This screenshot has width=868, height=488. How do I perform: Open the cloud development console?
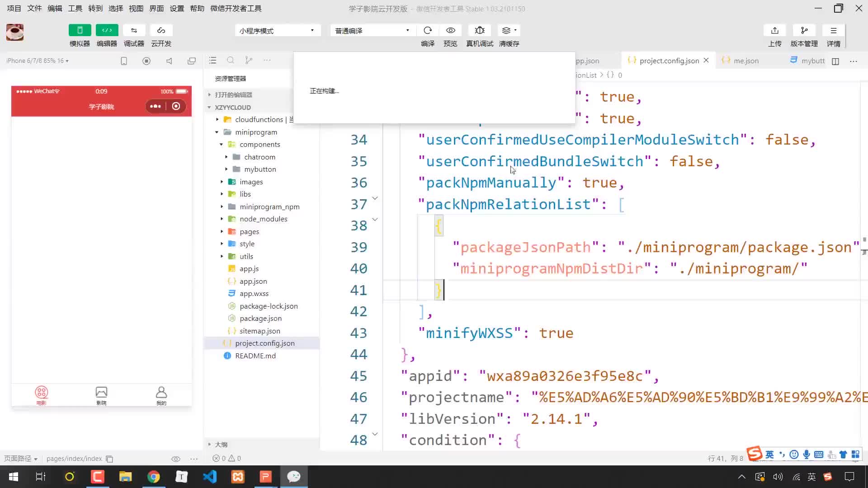tap(161, 30)
